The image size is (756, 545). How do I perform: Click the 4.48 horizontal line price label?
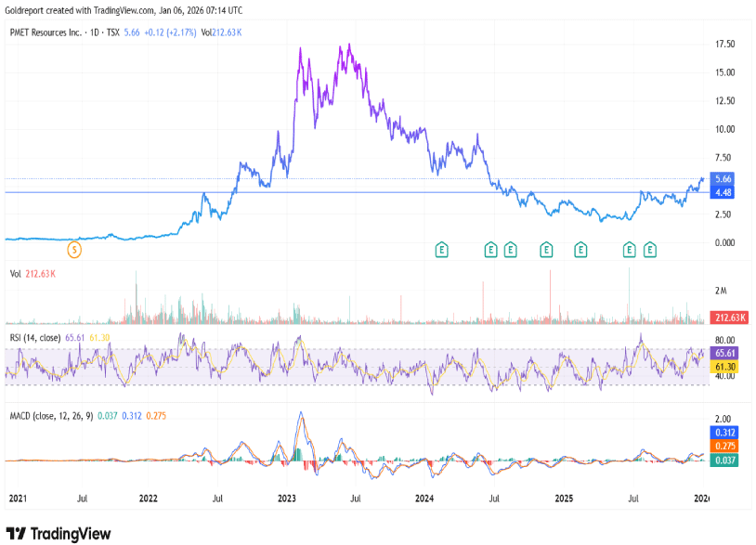click(x=723, y=192)
